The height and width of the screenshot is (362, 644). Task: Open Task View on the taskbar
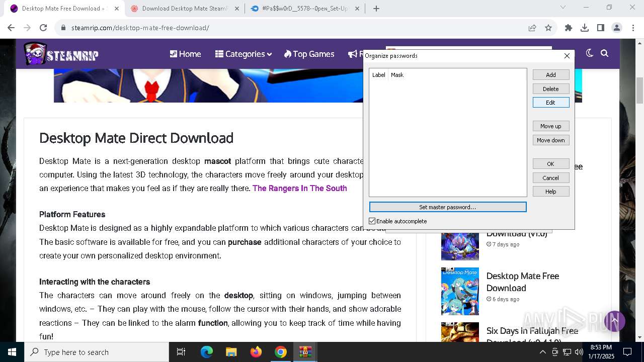pos(181,352)
